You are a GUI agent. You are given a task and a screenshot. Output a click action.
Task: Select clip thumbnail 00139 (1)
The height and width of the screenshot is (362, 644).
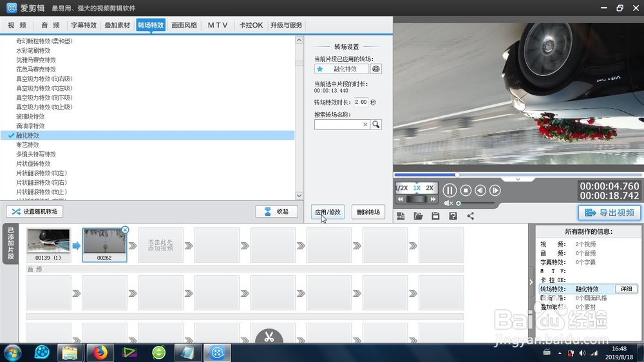coord(48,245)
